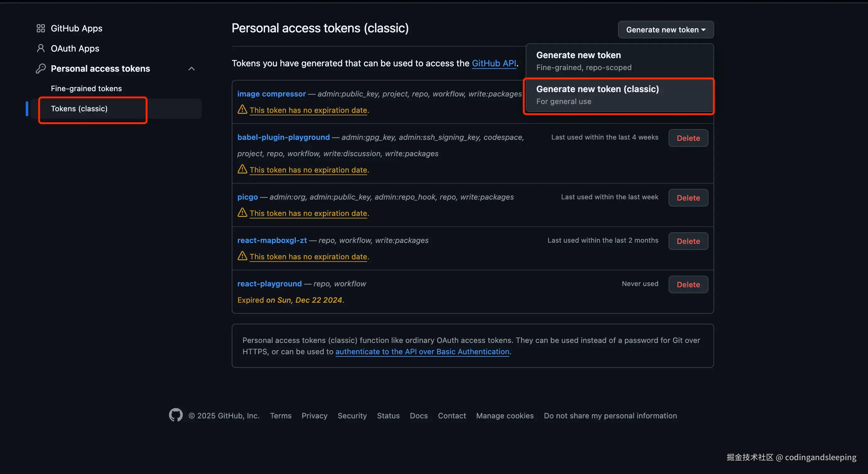The image size is (868, 474).
Task: Click warning icon under picgo token
Action: tap(242, 212)
